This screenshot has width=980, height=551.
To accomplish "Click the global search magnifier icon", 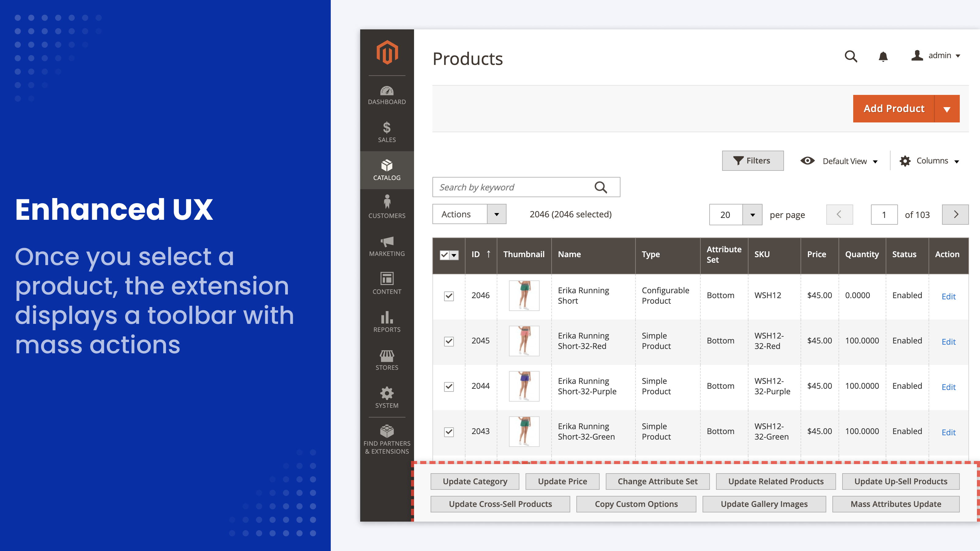I will [851, 56].
